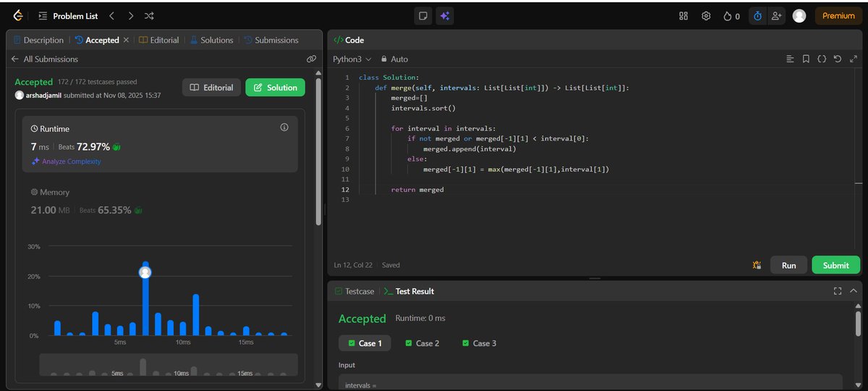The height and width of the screenshot is (391, 868).
Task: Click the 65.35% memory beats value
Action: click(x=114, y=210)
